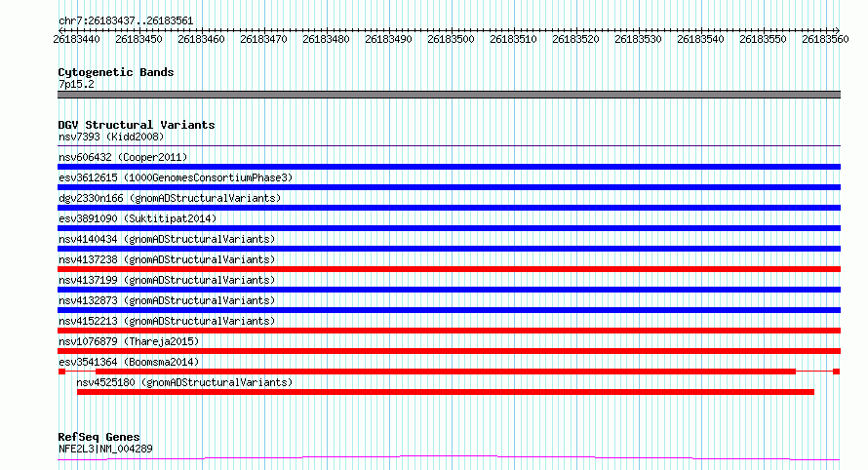Click the esv3891090 blue variant bar
The image size is (868, 470).
449,228
